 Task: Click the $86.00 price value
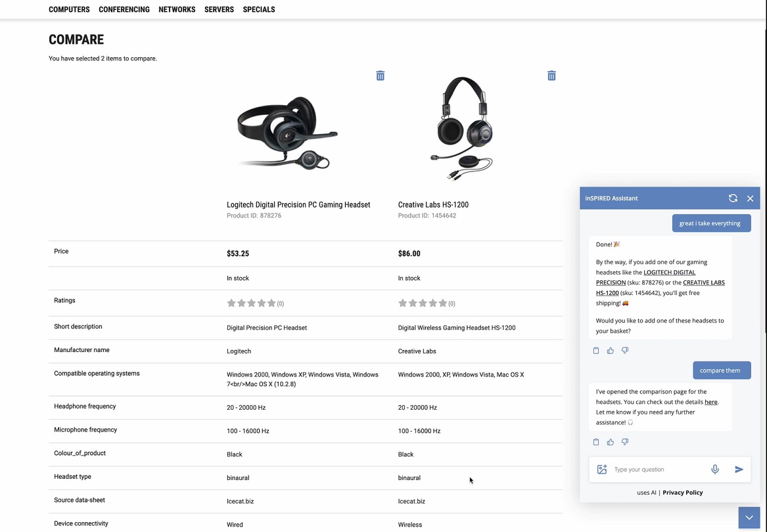point(409,254)
